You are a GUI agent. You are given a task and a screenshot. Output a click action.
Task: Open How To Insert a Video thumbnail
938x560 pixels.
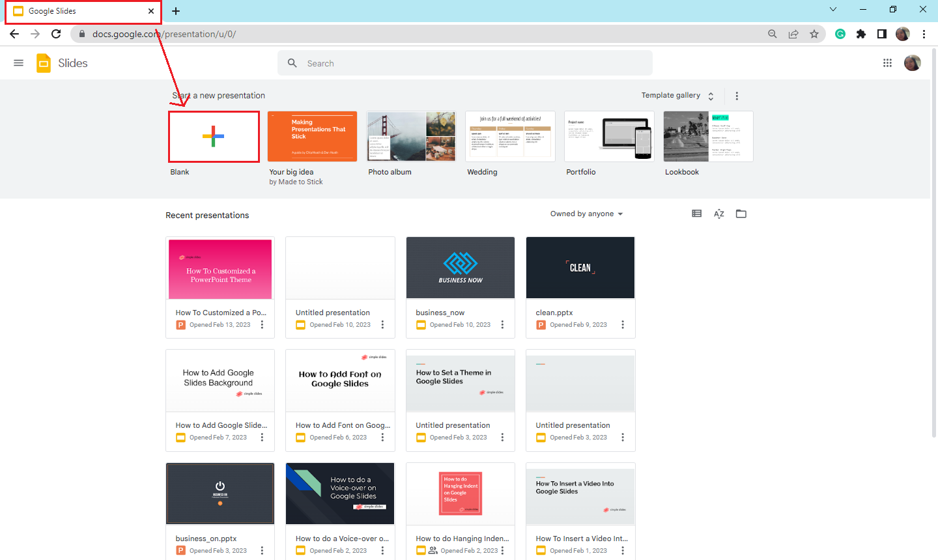[580, 494]
